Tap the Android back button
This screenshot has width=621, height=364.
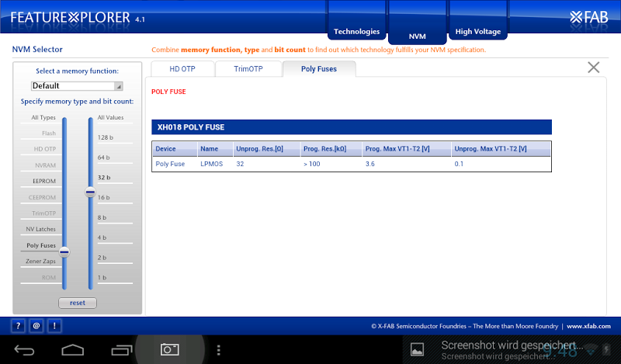(x=24, y=350)
